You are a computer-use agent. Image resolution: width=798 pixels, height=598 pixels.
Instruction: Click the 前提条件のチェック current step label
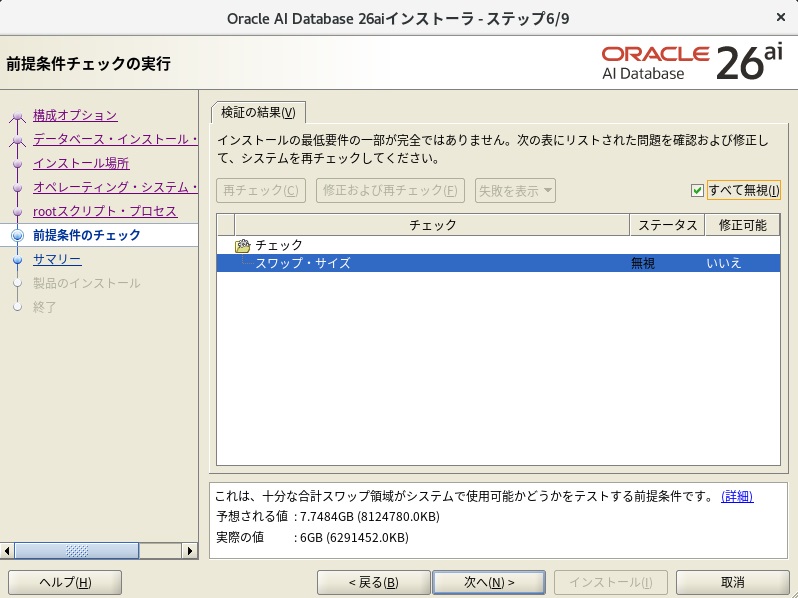[87, 235]
